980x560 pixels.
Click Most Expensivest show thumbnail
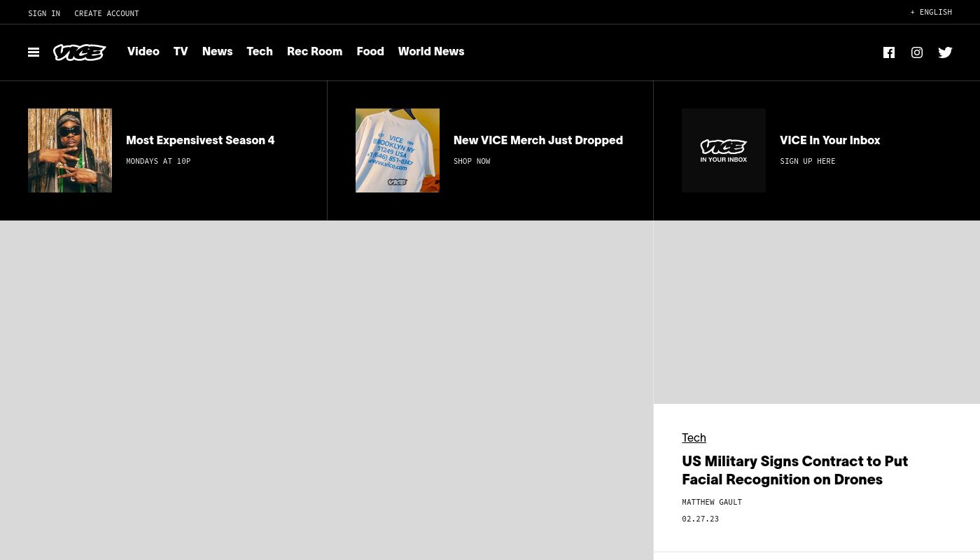pos(70,150)
